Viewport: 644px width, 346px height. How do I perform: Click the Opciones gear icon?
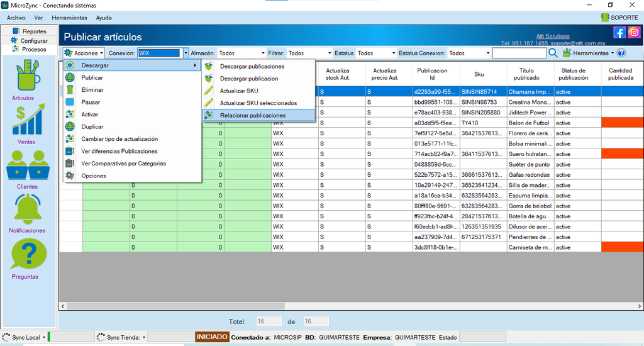(x=70, y=176)
